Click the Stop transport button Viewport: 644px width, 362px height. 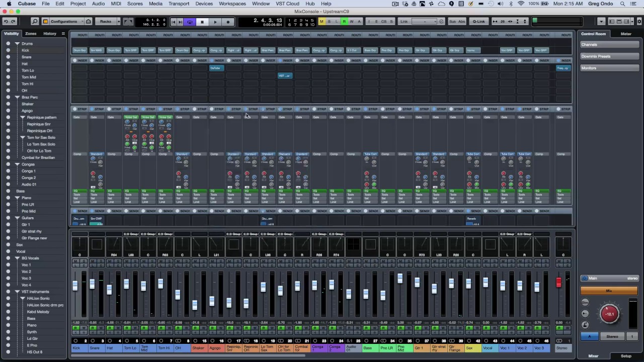coord(202,22)
